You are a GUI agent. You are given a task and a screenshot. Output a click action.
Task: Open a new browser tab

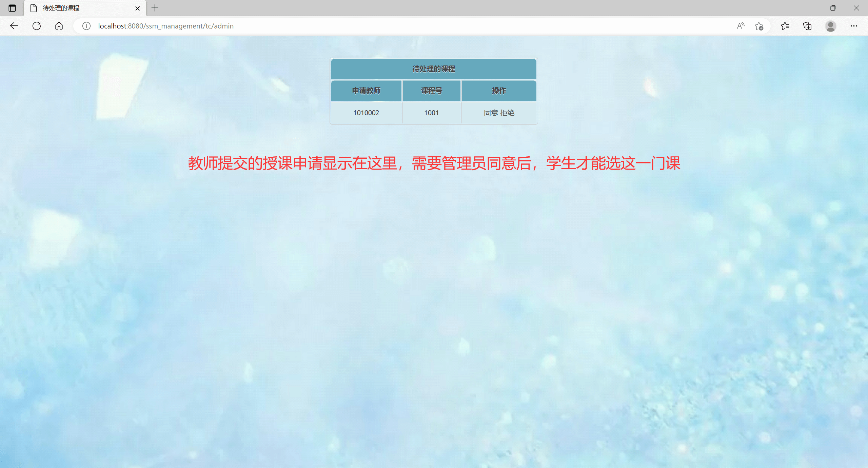click(155, 8)
